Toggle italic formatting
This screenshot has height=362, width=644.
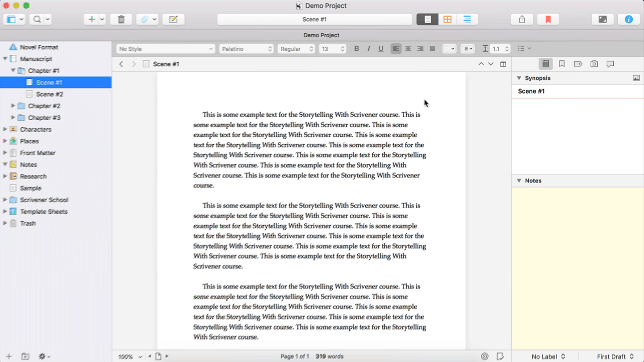pyautogui.click(x=369, y=49)
